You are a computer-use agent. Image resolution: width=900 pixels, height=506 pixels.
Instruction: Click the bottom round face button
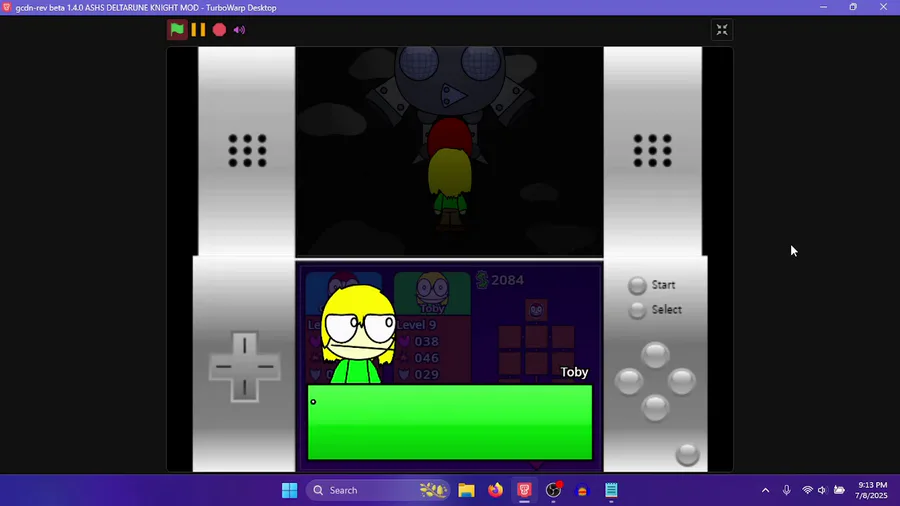[x=655, y=408]
